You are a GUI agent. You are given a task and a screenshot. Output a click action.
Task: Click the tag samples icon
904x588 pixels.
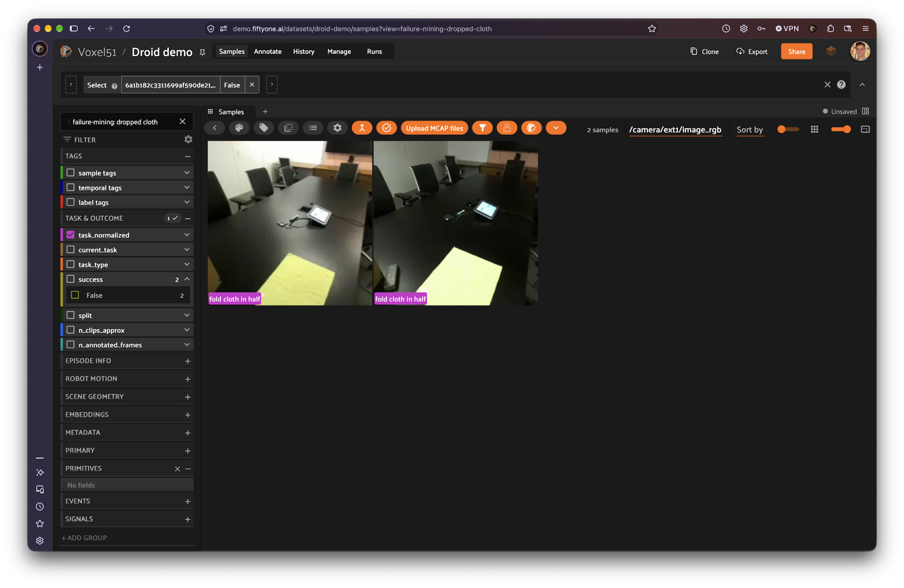264,128
